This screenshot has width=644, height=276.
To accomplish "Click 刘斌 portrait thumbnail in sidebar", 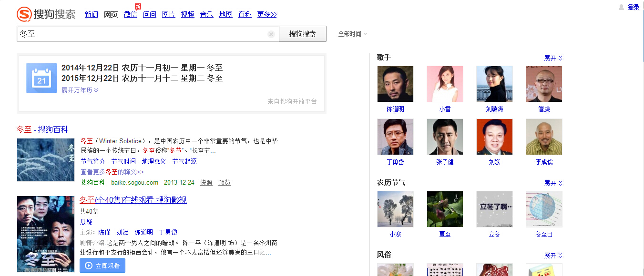I will pyautogui.click(x=494, y=137).
